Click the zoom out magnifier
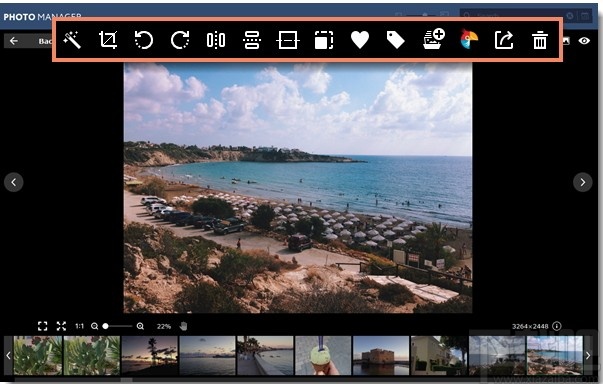The height and width of the screenshot is (384, 603). point(94,326)
